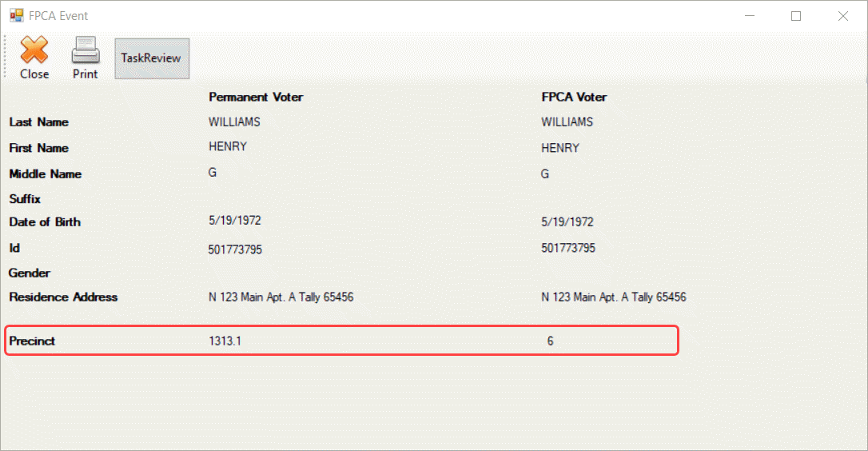Select Permanent Voter residence address text

tap(281, 297)
